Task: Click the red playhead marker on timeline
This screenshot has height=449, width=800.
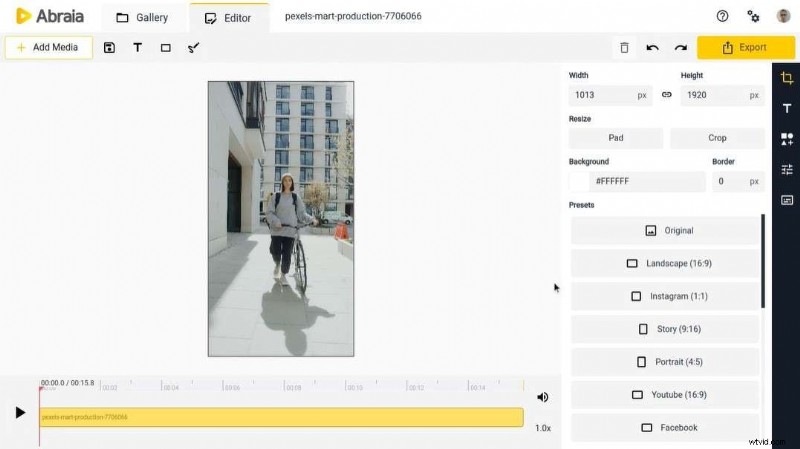Action: pyautogui.click(x=40, y=390)
